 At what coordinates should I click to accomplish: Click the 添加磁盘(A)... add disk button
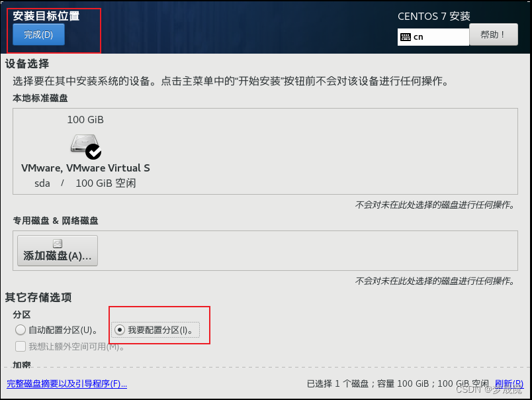58,250
